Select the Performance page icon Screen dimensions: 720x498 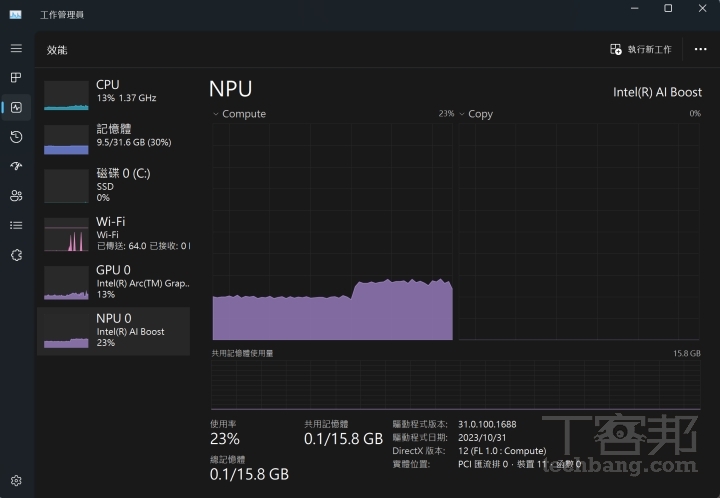pyautogui.click(x=16, y=107)
